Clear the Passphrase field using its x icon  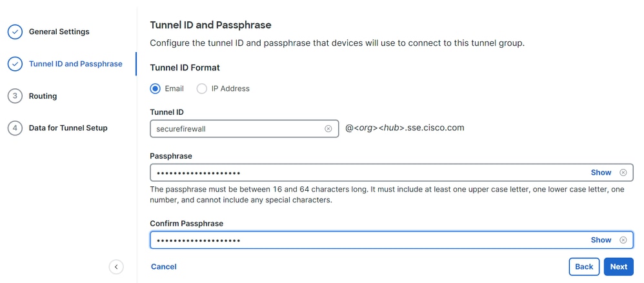[623, 173]
